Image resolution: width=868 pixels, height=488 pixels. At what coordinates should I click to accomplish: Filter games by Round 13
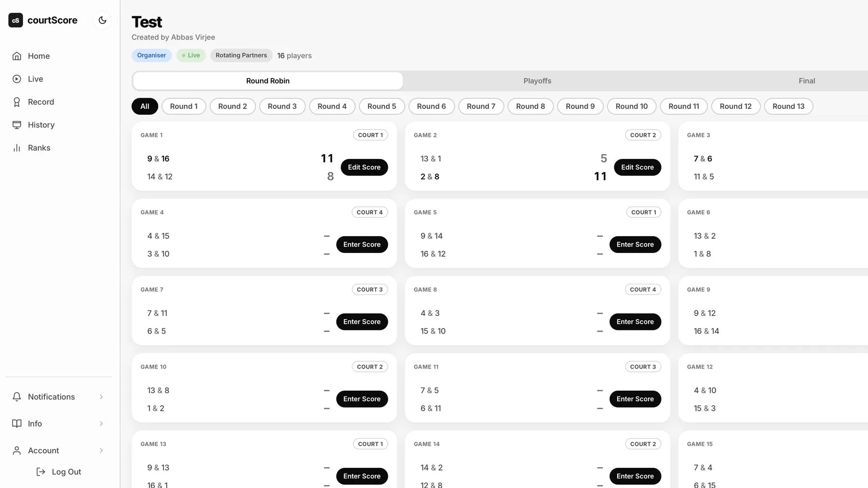pyautogui.click(x=788, y=106)
